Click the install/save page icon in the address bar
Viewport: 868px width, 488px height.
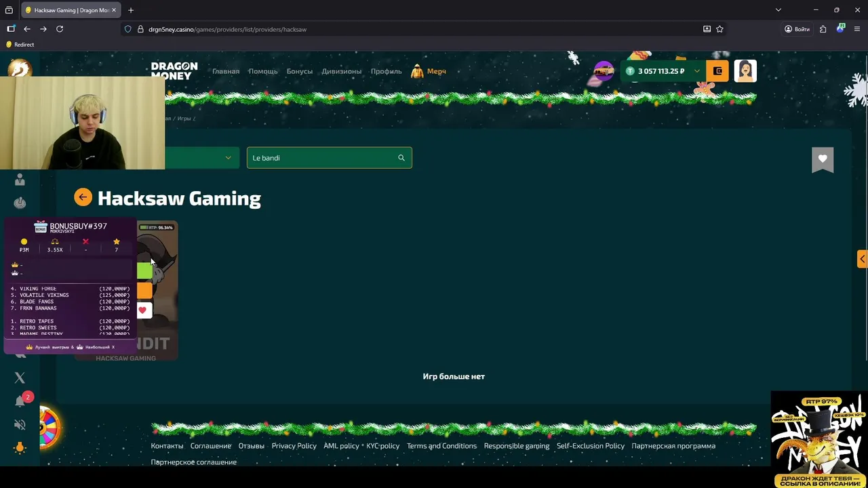tap(707, 29)
